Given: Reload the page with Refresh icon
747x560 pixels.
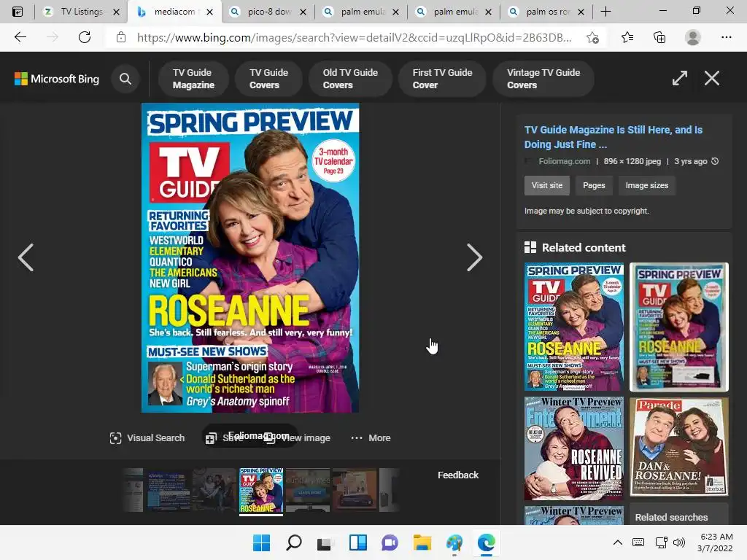Looking at the screenshot, I should (x=85, y=37).
